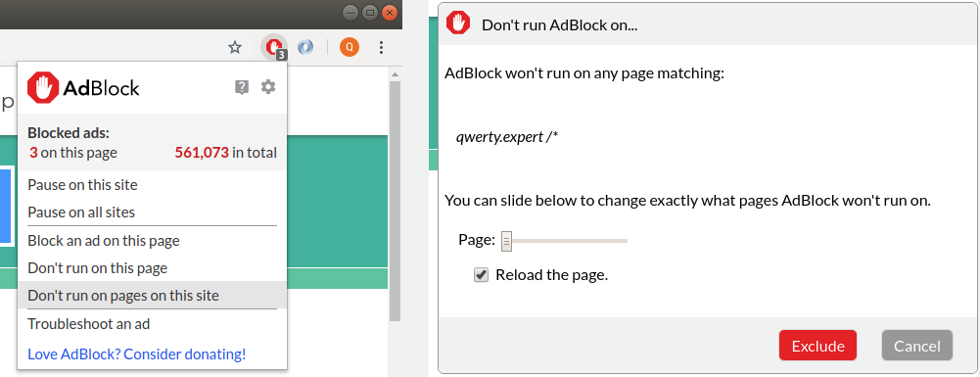Click the red Exclude button
This screenshot has height=377, width=980.
click(x=817, y=346)
